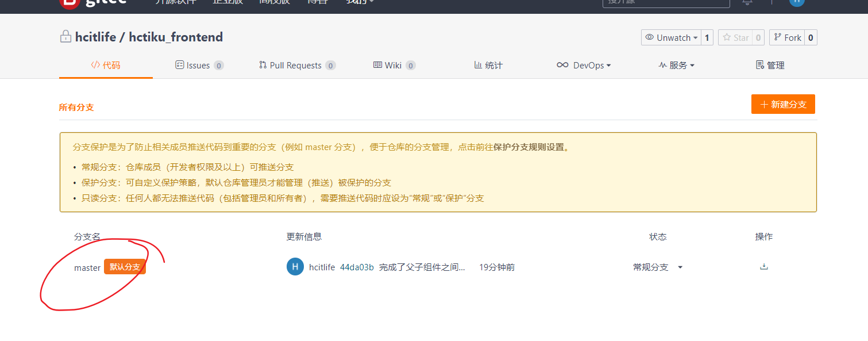868x341 pixels.
Task: Expand the 服务 dropdown menu
Action: coord(677,65)
